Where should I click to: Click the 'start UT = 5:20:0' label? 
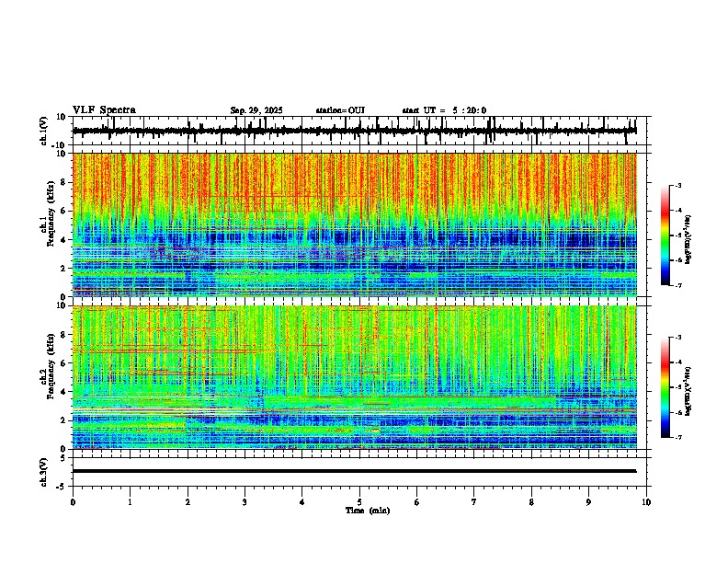click(444, 110)
